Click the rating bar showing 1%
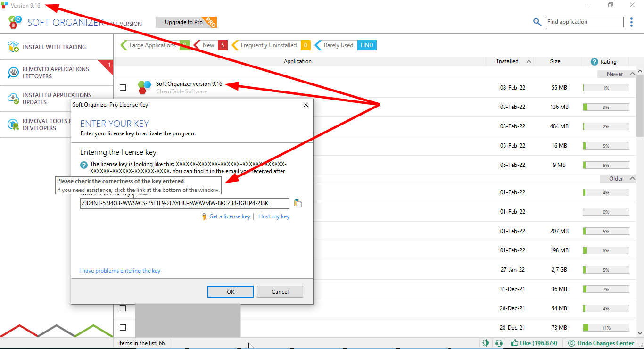The image size is (644, 349). (606, 88)
